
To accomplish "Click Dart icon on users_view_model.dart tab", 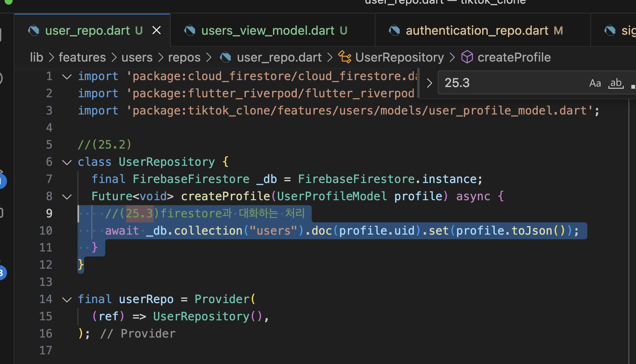I will coord(190,30).
